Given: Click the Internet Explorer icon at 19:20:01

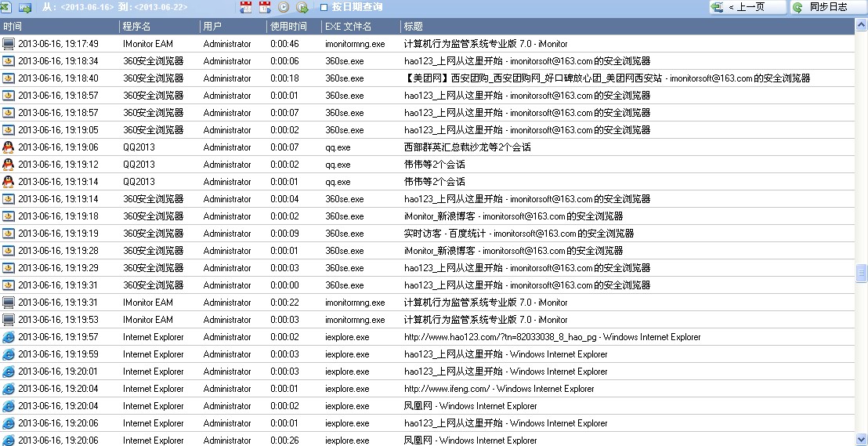Looking at the screenshot, I should point(9,372).
